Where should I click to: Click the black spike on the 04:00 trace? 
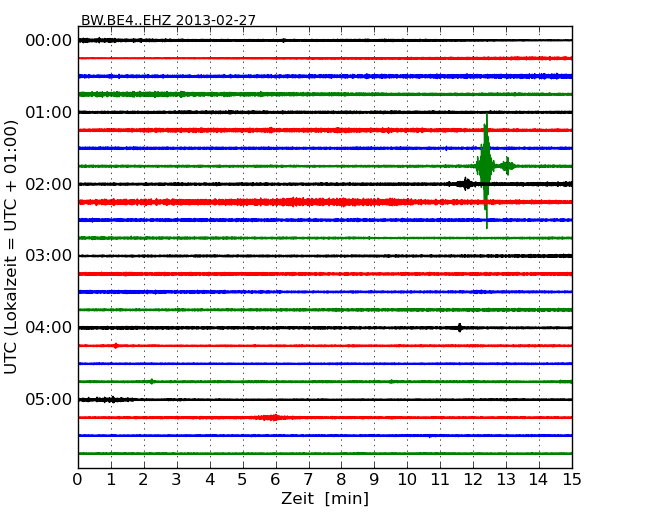point(459,328)
